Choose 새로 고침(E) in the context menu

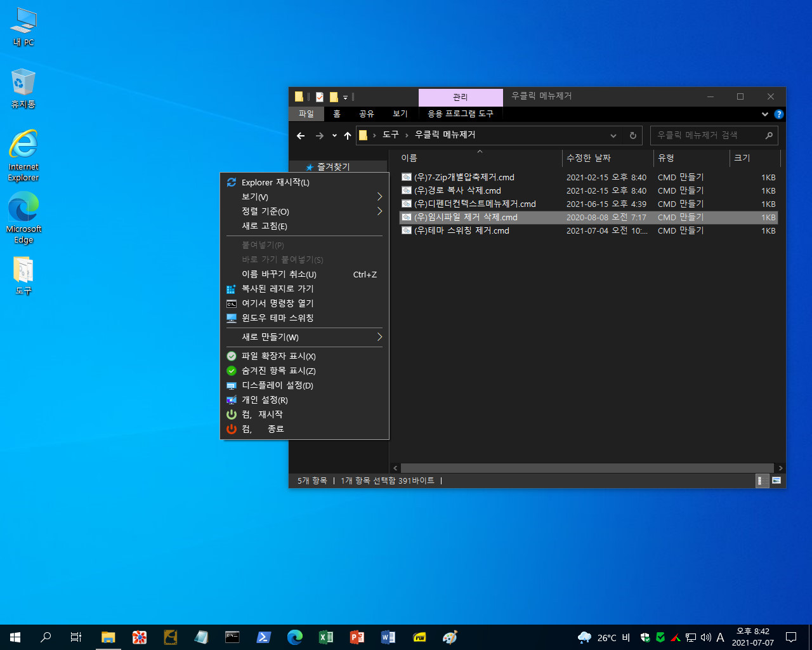[304, 226]
